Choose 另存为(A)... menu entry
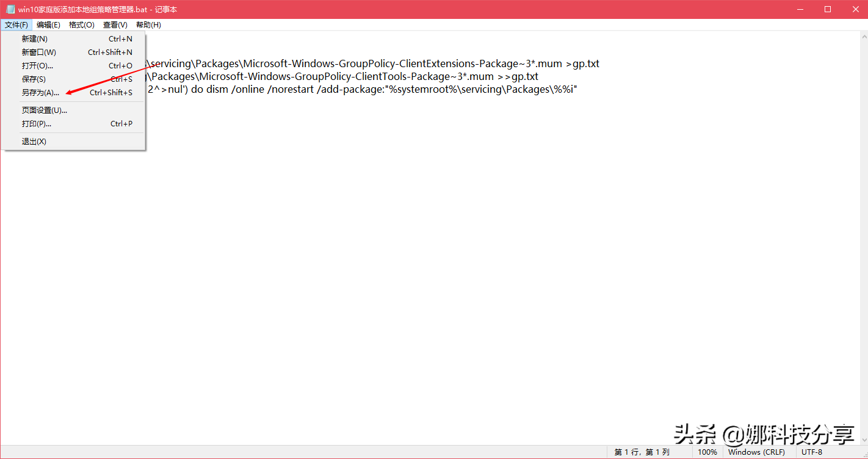Screen dimensions: 868x459 [x=73, y=93]
